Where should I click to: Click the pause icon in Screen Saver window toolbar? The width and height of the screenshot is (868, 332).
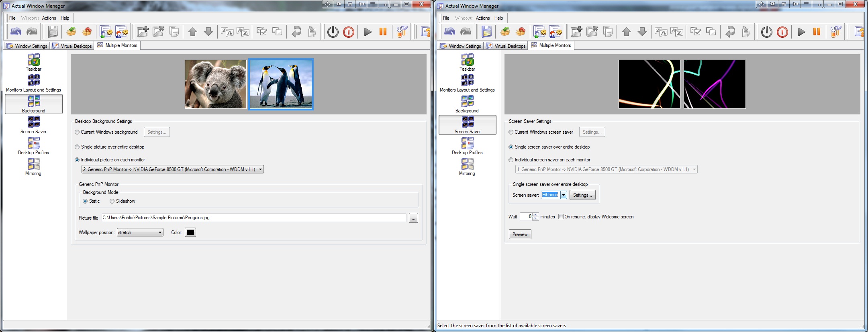coord(817,32)
